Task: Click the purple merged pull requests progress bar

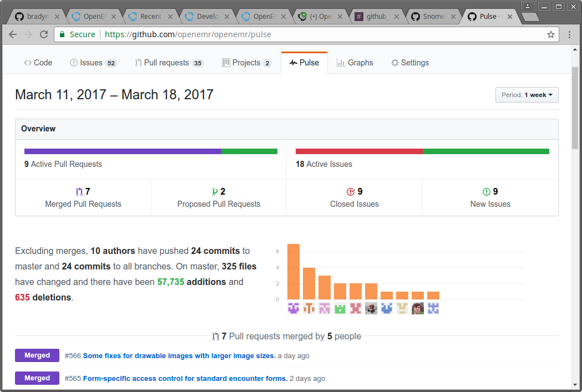Action: tap(123, 151)
